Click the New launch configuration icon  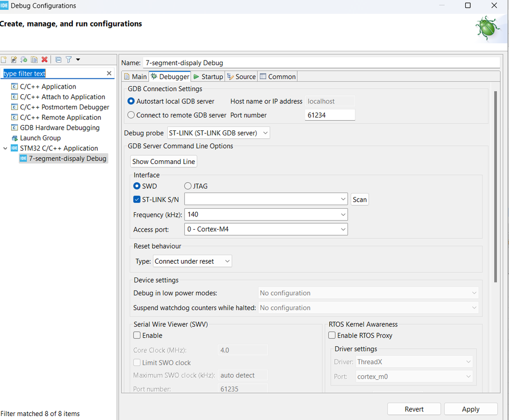[x=4, y=60]
